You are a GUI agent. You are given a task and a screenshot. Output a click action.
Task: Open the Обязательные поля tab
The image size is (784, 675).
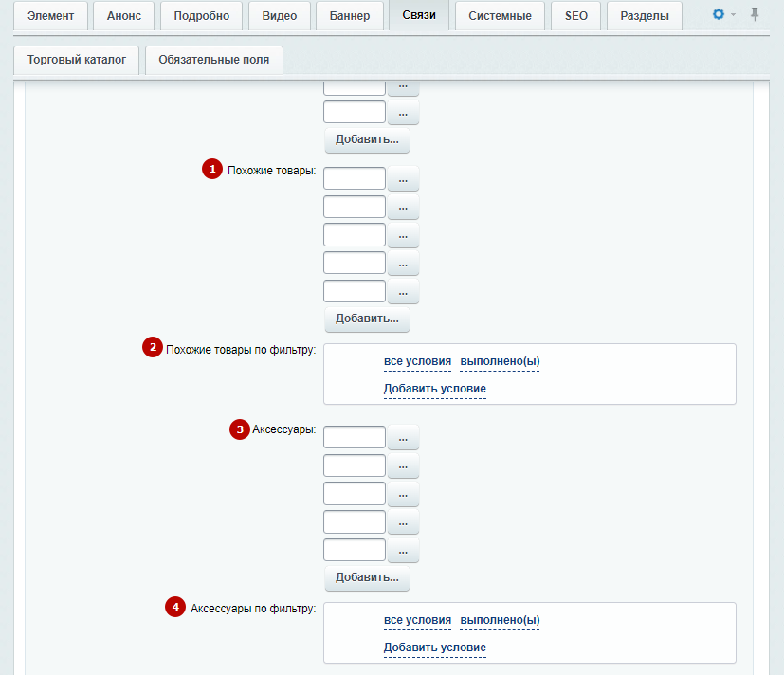pos(214,60)
